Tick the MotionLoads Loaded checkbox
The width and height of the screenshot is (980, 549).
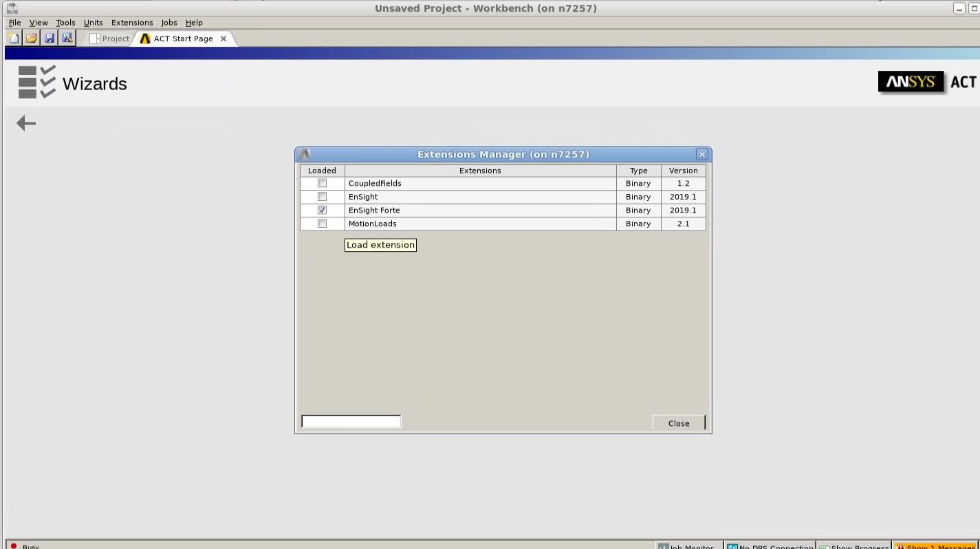(322, 224)
